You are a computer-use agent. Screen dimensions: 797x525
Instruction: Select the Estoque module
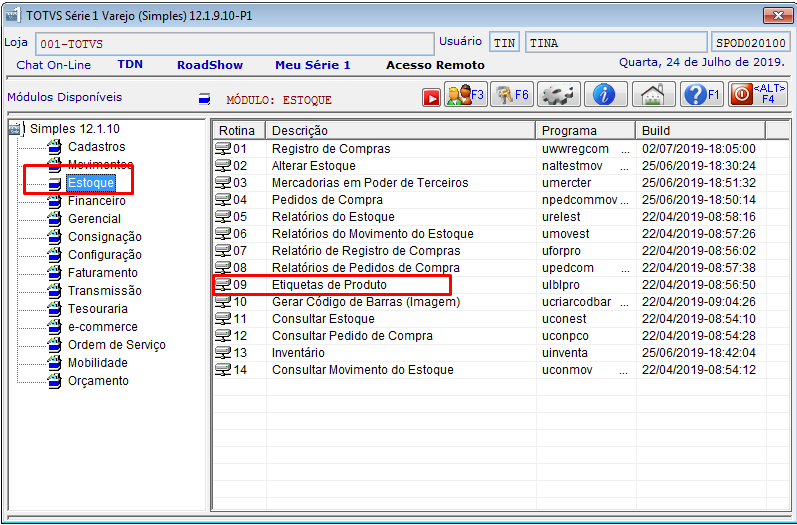[91, 183]
